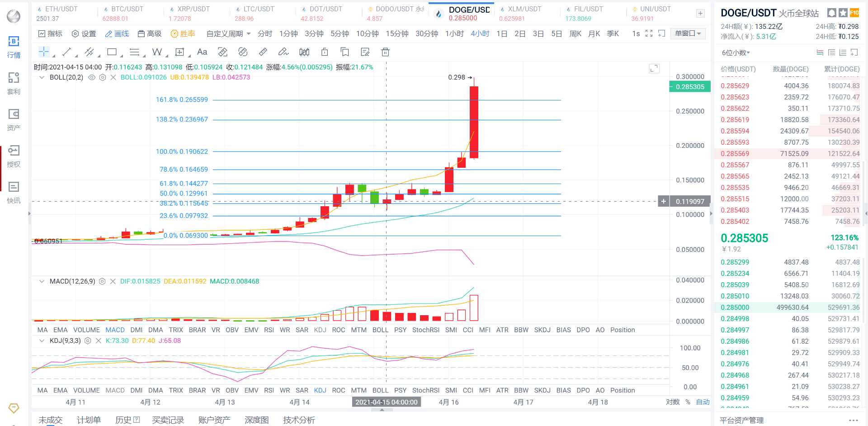Select the horizontal Fibonacci lines tool
868x426 pixels.
pyautogui.click(x=134, y=52)
